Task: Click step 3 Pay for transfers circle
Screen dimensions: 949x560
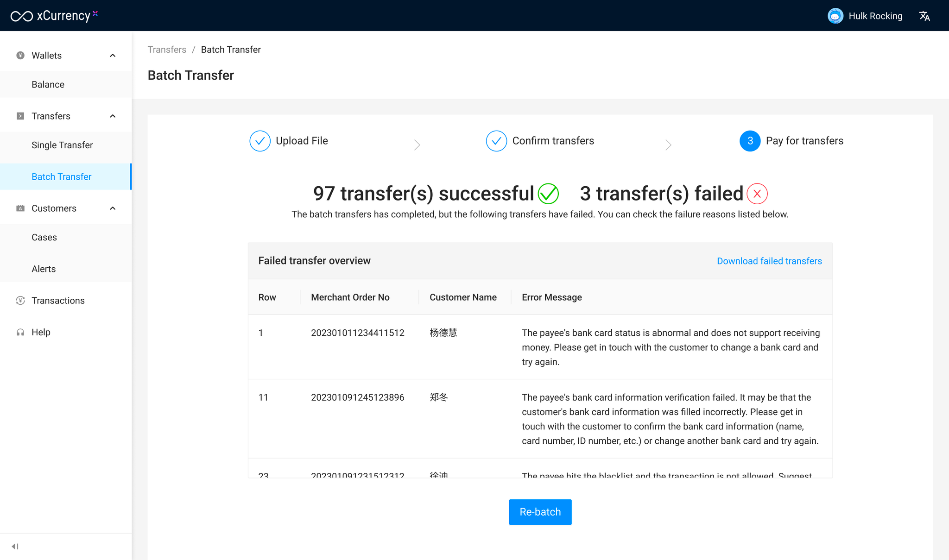Action: click(750, 141)
